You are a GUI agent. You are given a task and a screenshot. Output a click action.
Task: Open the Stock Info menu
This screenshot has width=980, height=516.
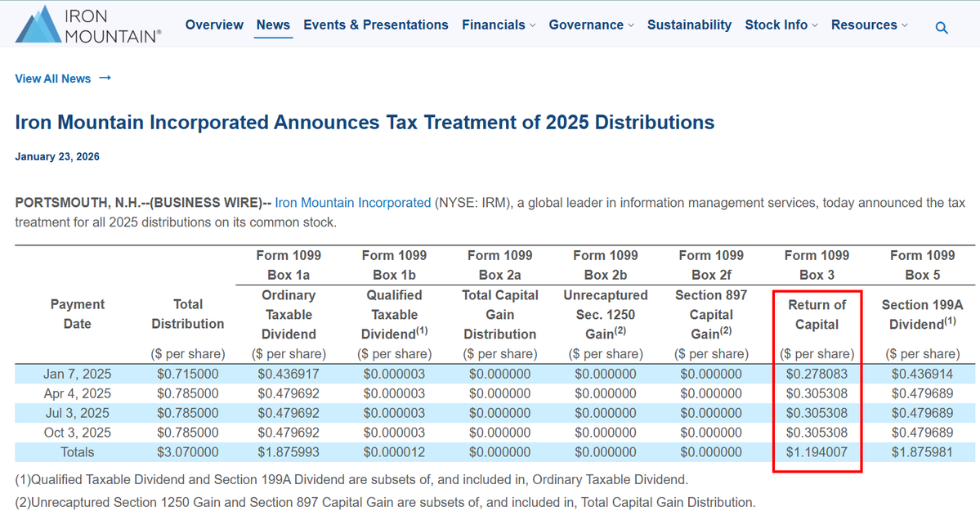pyautogui.click(x=776, y=25)
